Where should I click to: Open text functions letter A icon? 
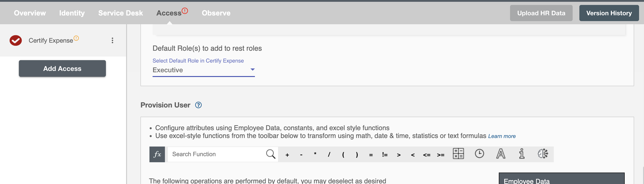tap(500, 153)
